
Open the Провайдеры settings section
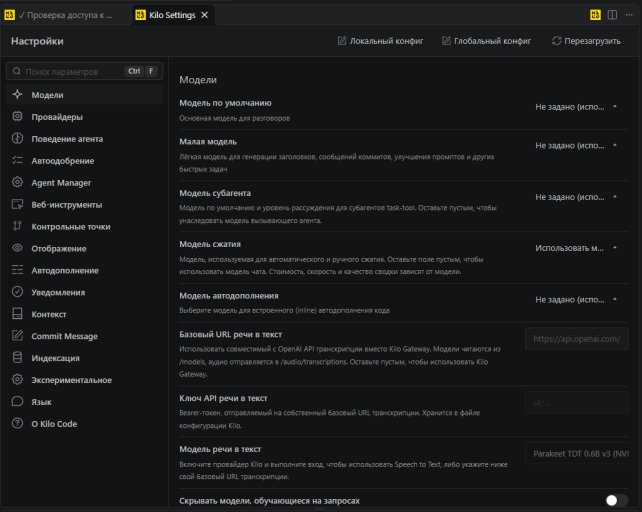coord(85,117)
